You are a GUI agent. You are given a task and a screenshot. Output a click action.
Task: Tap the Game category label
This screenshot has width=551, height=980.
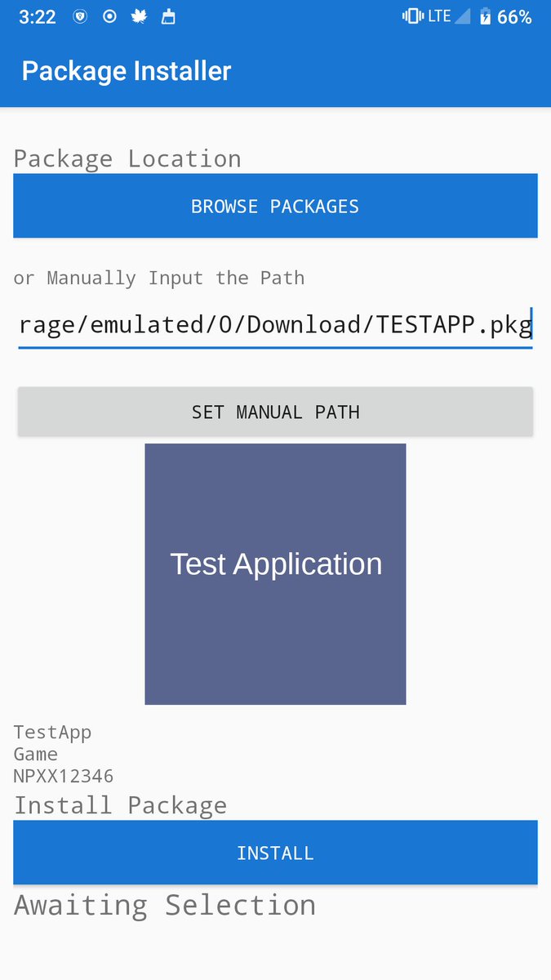pos(36,754)
